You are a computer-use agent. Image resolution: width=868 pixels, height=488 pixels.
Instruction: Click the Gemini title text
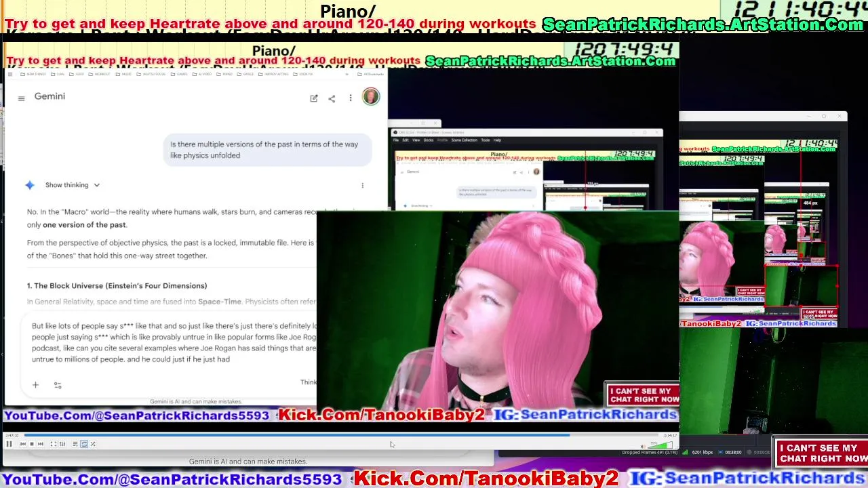[50, 97]
